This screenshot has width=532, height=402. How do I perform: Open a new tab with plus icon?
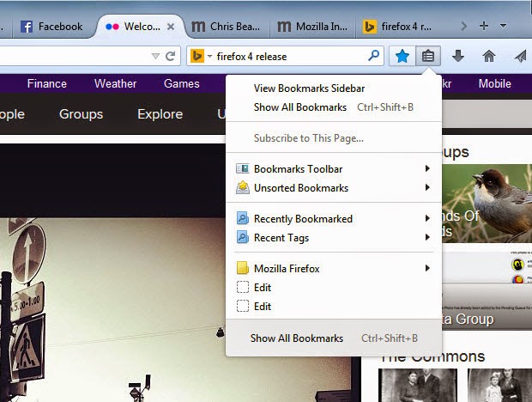(484, 26)
